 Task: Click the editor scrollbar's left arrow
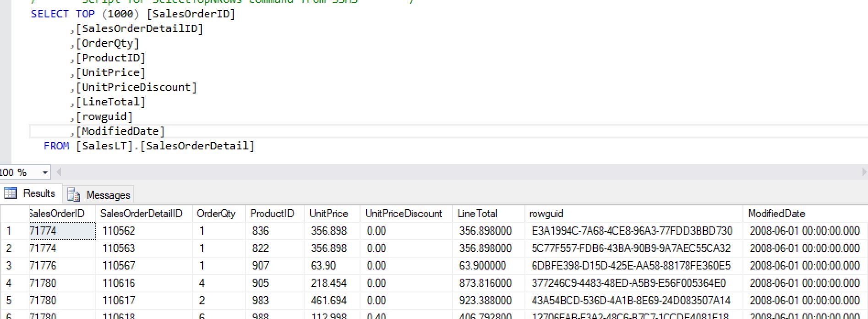59,172
